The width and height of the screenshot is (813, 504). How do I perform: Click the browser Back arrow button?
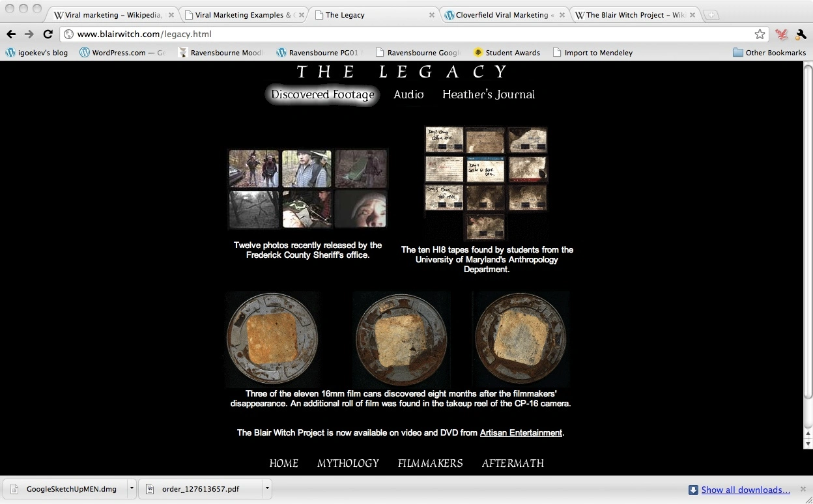(11, 35)
